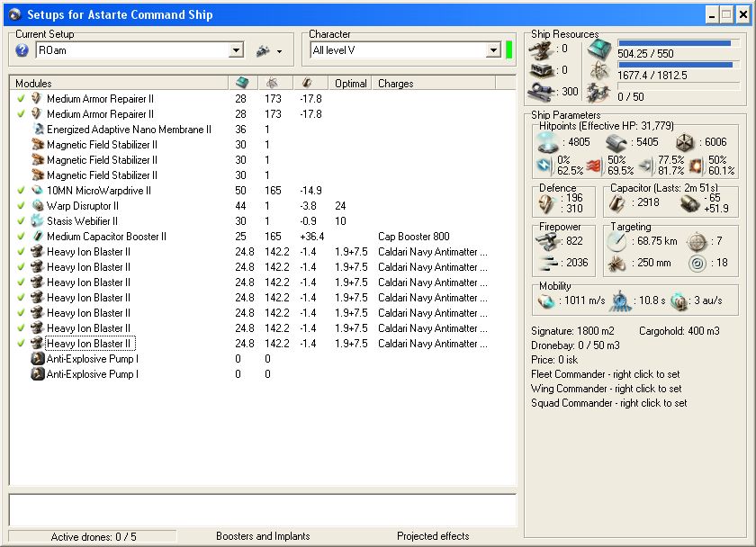Click the blue help icon beside Current Setup
This screenshot has height=547, width=756.
point(22,50)
